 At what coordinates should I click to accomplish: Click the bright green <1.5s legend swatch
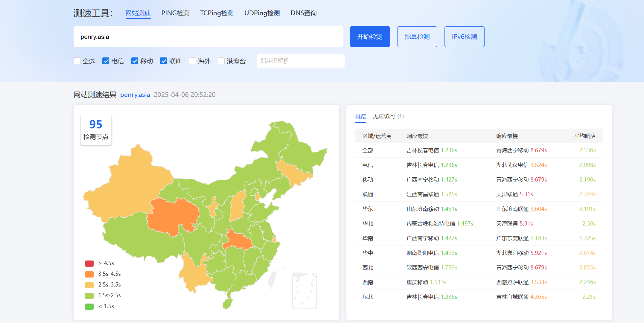89,307
